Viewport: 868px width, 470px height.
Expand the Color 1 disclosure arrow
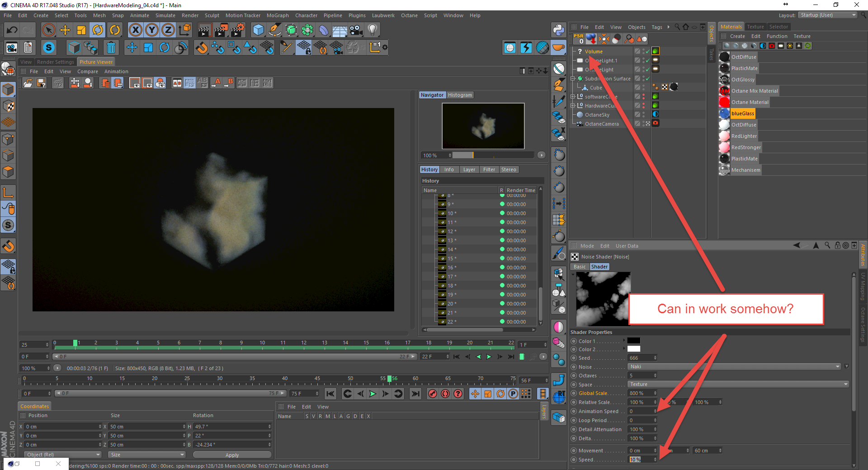pos(624,340)
